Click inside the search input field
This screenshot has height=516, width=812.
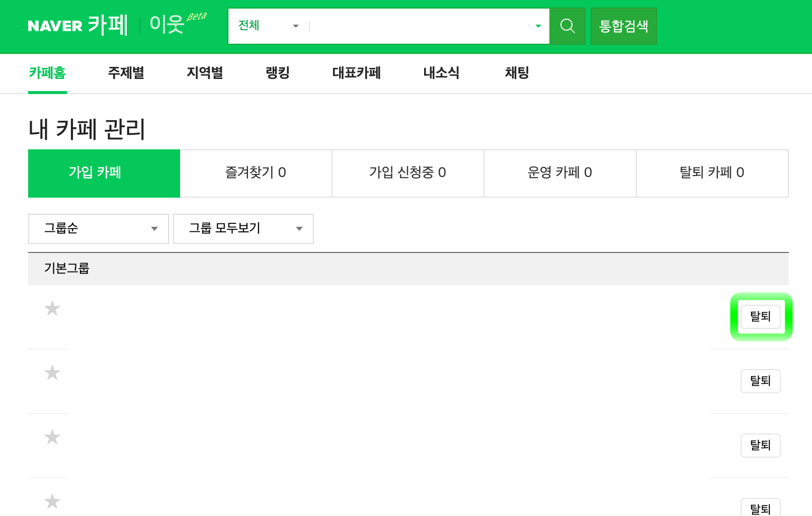423,26
